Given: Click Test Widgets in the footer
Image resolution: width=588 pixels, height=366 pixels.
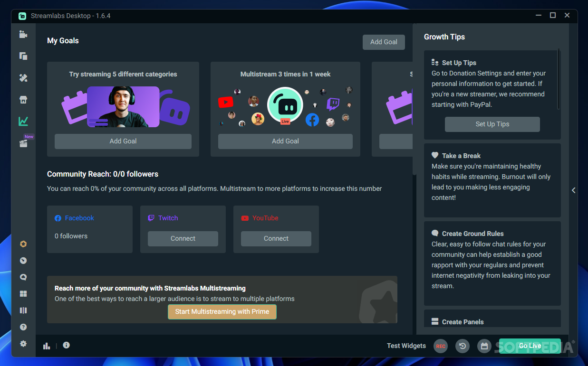Looking at the screenshot, I should 406,346.
